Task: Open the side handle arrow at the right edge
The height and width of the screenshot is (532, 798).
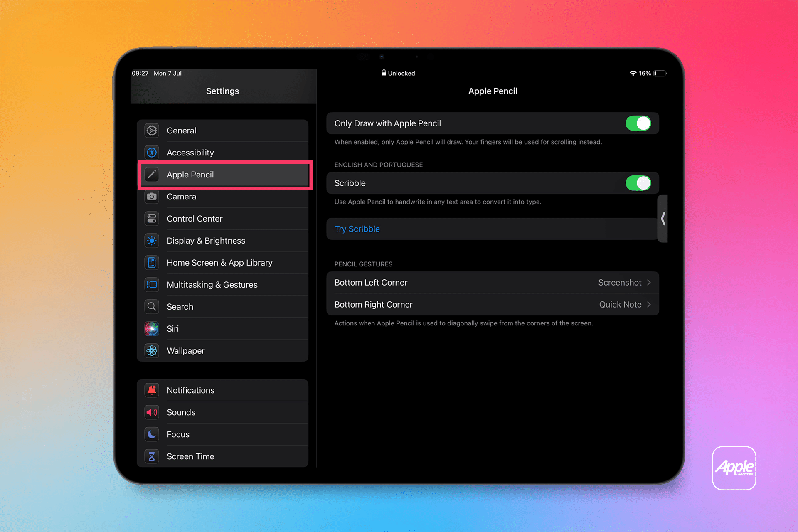Action: point(663,219)
